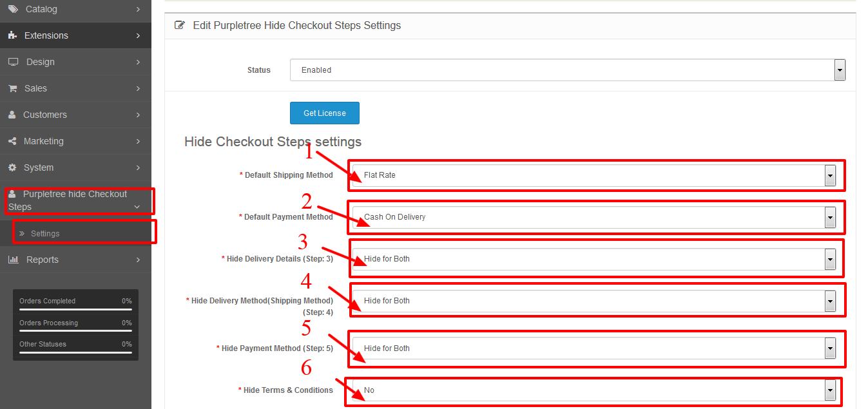The image size is (868, 409).
Task: Open Settings submenu item
Action: pyautogui.click(x=75, y=233)
